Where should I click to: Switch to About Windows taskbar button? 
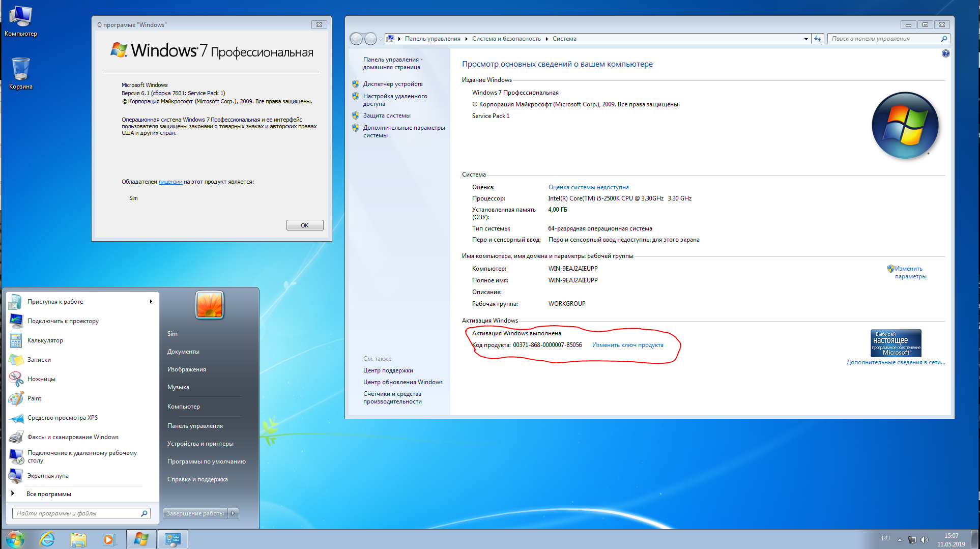click(x=141, y=539)
